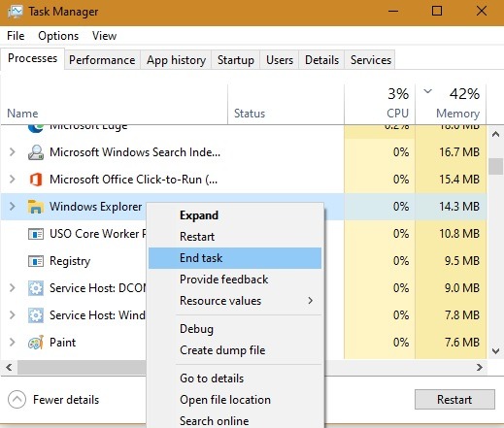Click the Registry process icon
504x428 pixels.
coord(36,261)
